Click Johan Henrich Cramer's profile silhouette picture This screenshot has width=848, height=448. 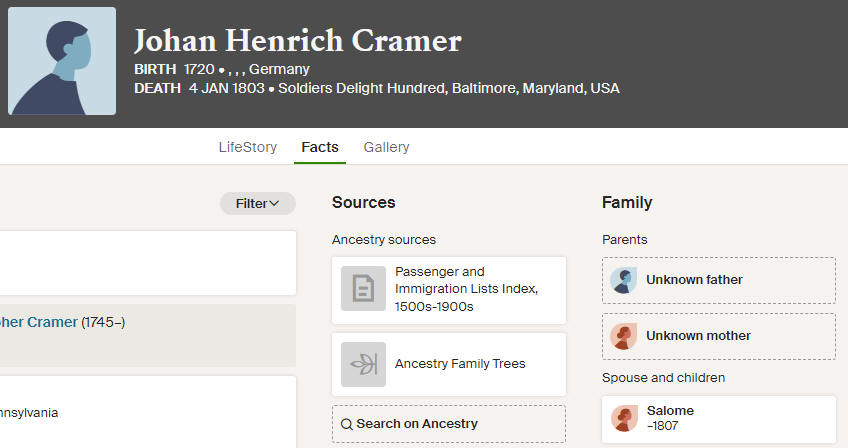pos(62,61)
